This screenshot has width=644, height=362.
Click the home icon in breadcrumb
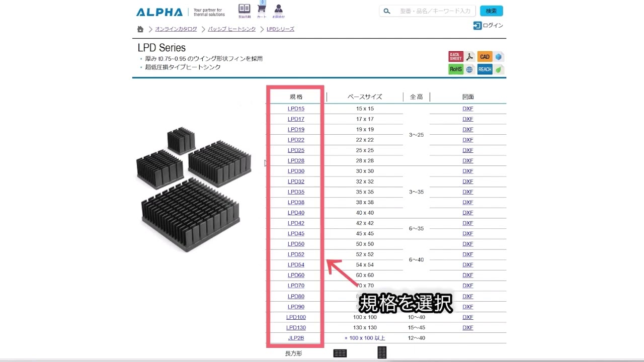pos(140,29)
